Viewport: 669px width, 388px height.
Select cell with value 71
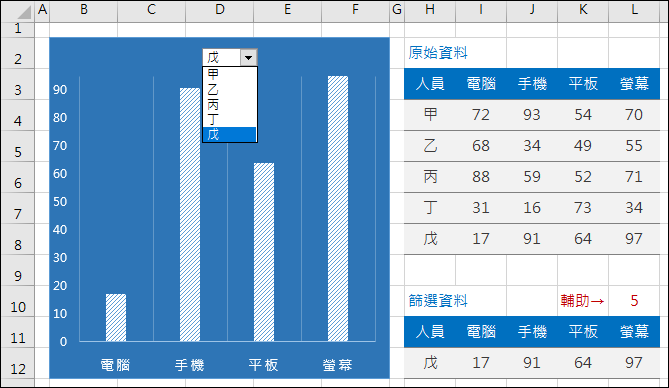(x=634, y=177)
